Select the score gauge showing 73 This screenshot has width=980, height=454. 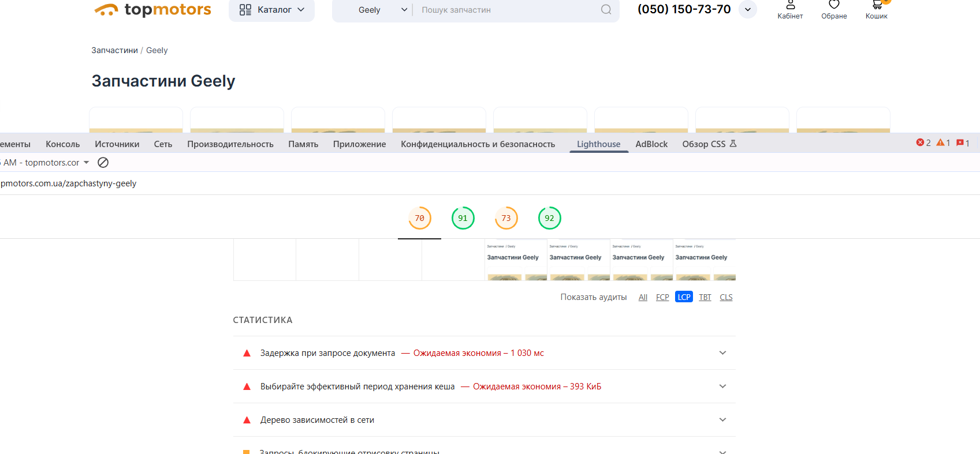point(506,218)
